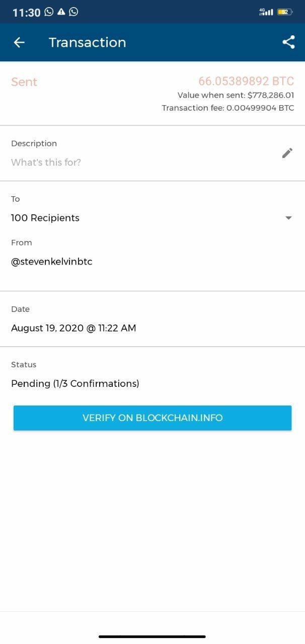Tap the first WhatsApp status bar icon
The image size is (305, 644).
[49, 12]
